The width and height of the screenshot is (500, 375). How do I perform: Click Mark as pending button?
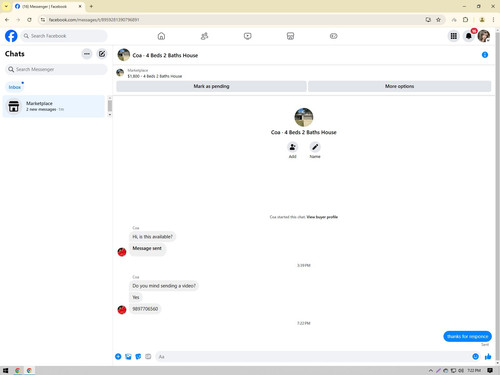coord(211,86)
